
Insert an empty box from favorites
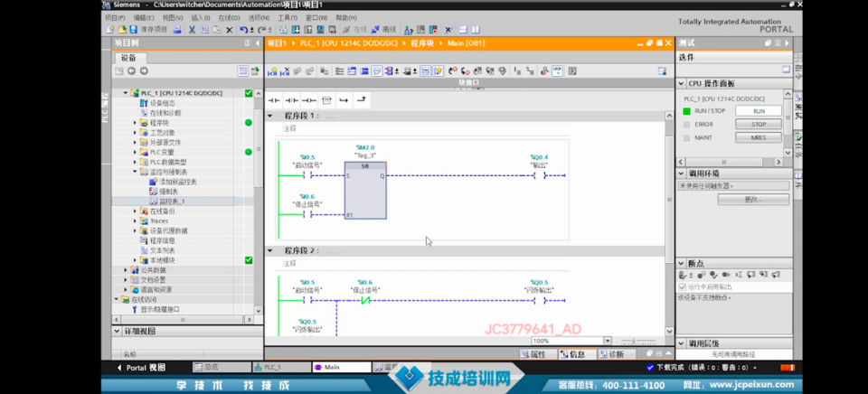pos(326,100)
